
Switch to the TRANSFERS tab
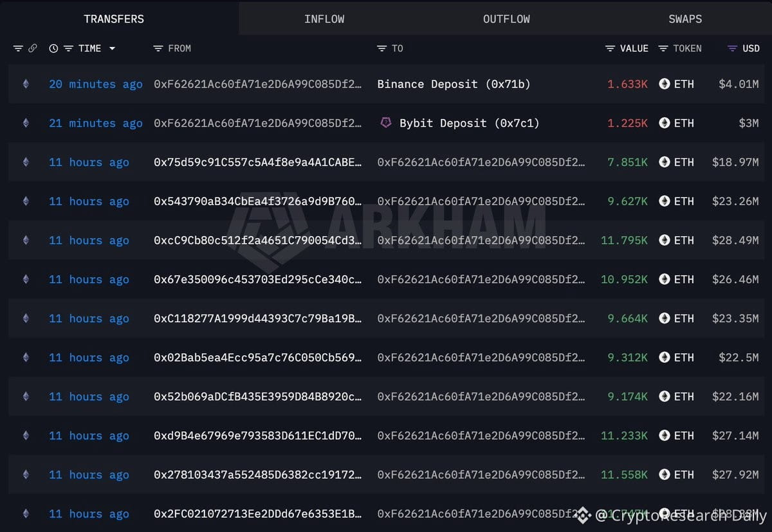(x=114, y=19)
